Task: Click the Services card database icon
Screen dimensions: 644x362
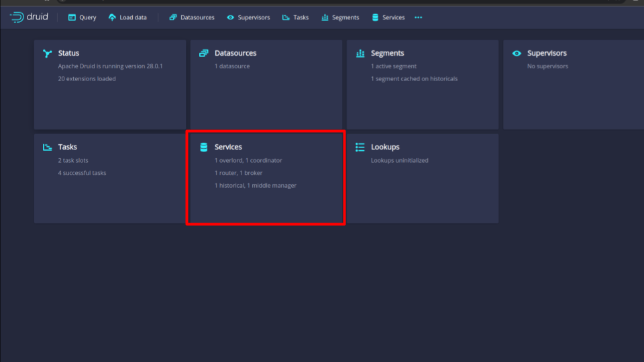Action: pos(203,147)
